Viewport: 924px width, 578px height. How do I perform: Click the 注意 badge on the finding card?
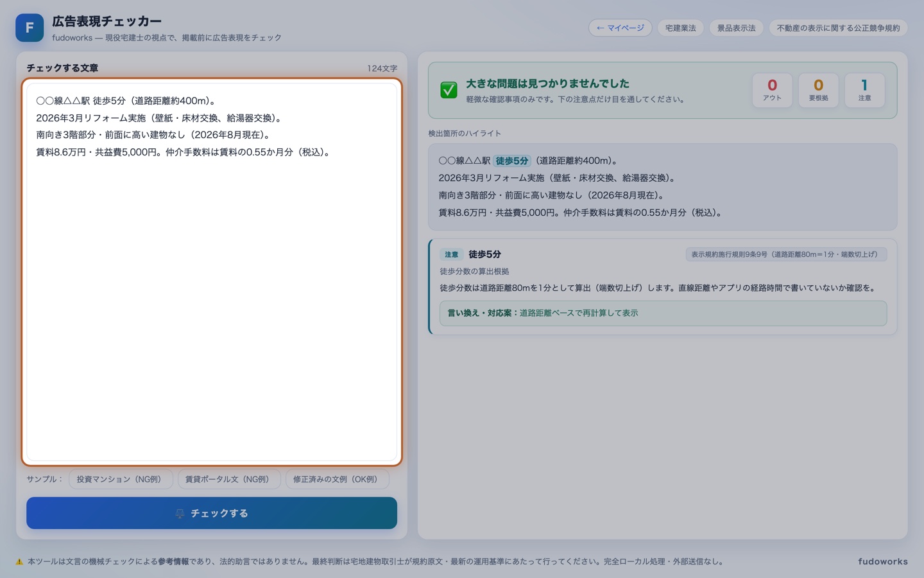(x=452, y=254)
